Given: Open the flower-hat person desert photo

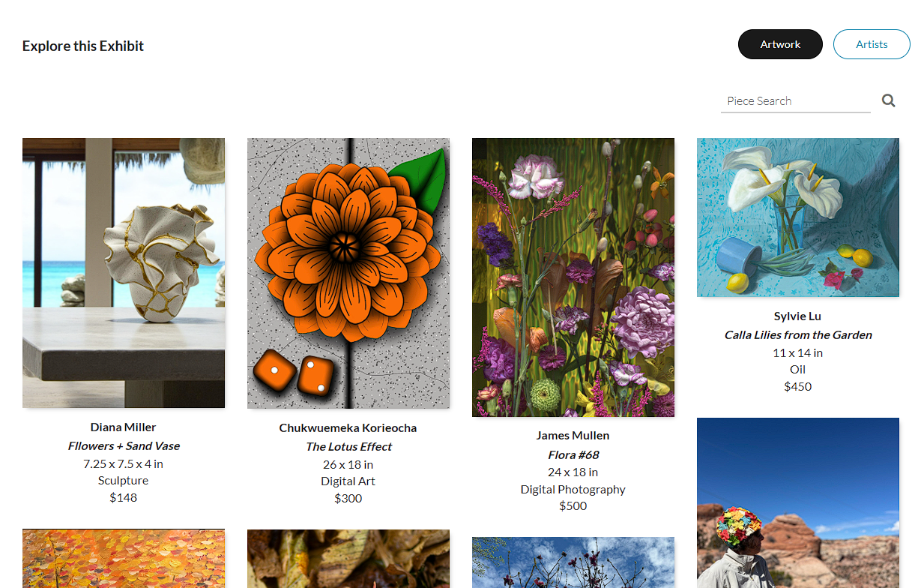Looking at the screenshot, I should point(798,502).
